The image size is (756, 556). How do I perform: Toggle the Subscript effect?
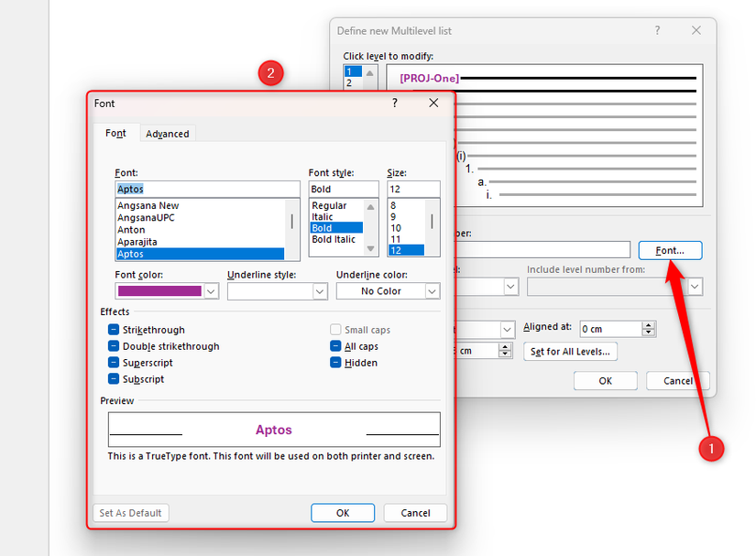(x=115, y=379)
